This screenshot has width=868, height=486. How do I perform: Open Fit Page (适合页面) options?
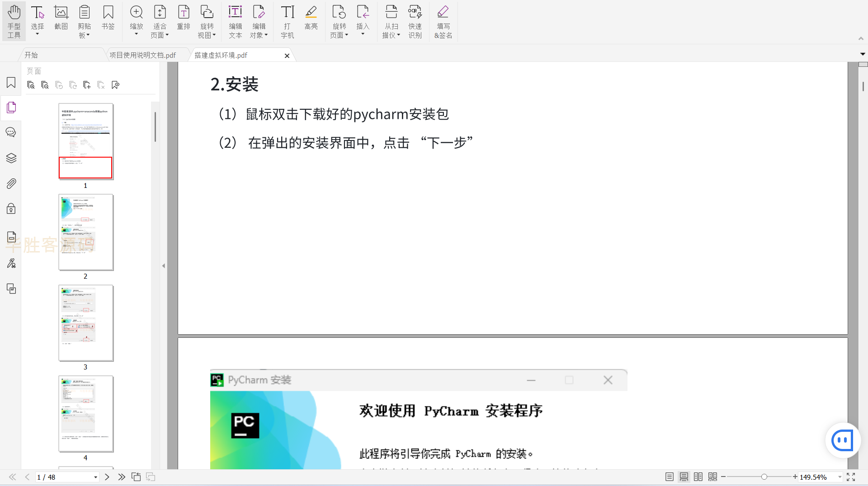[160, 21]
